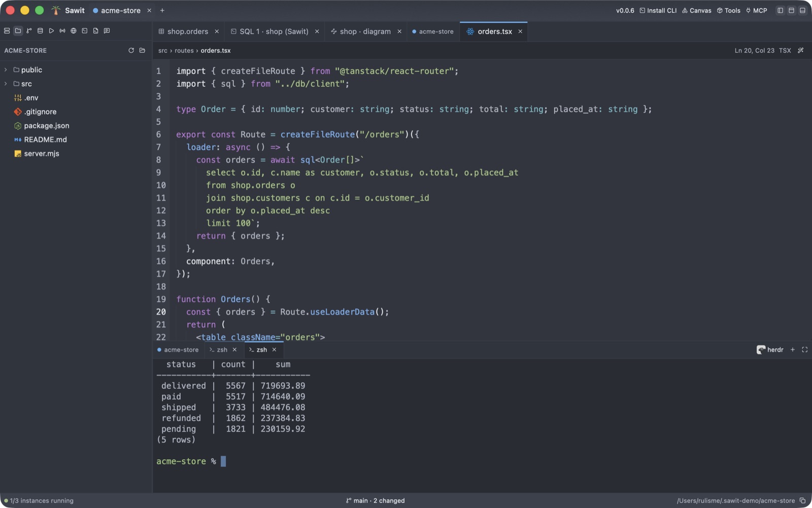Click the magic wand format icon
Image resolution: width=812 pixels, height=508 pixels.
(x=801, y=50)
